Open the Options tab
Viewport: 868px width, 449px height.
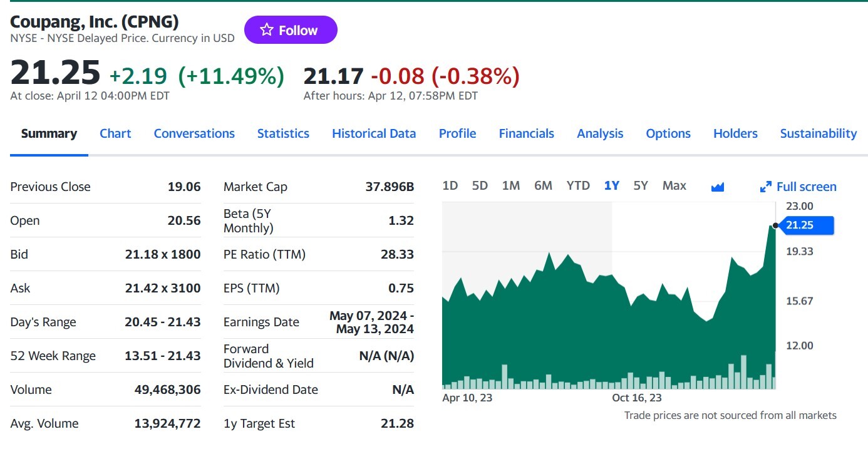point(668,133)
